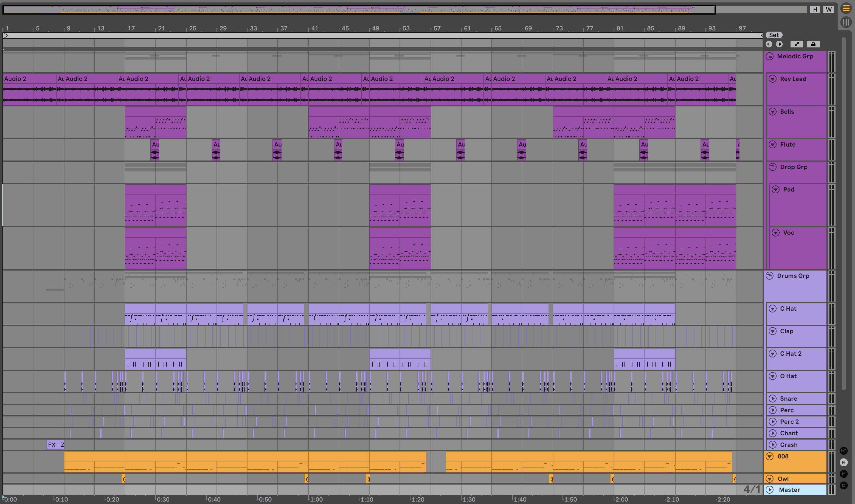This screenshot has height=504, width=855.
Task: Switch to Session view icon
Action: 846,22
